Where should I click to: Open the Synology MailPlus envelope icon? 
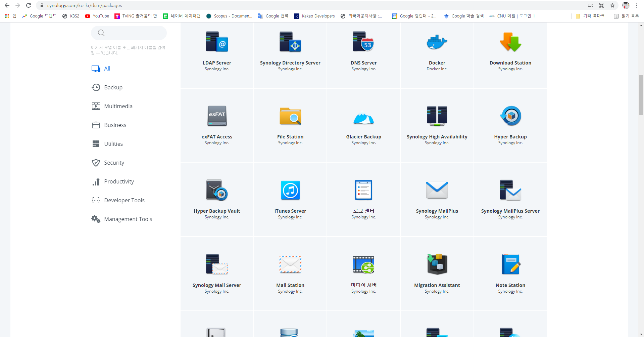coord(437,190)
